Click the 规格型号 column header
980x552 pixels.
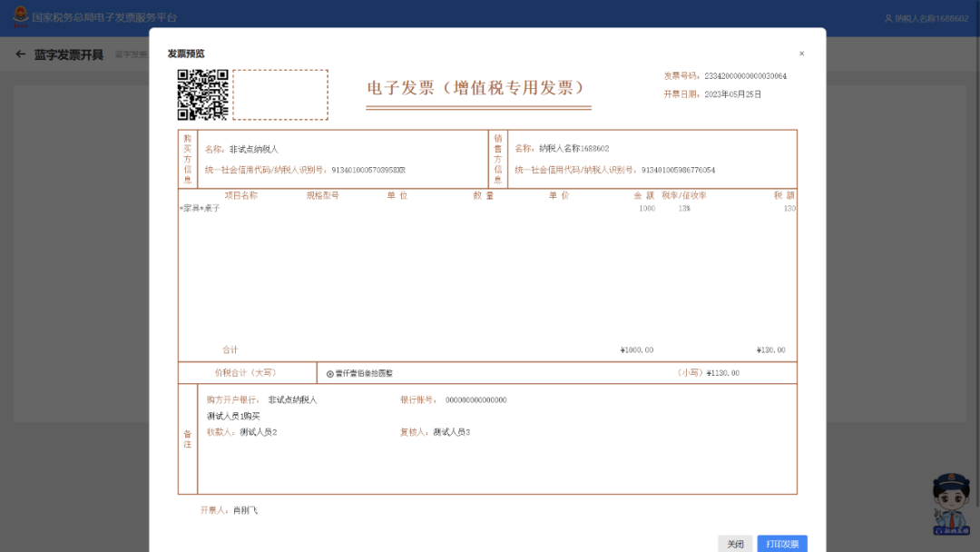[322, 196]
